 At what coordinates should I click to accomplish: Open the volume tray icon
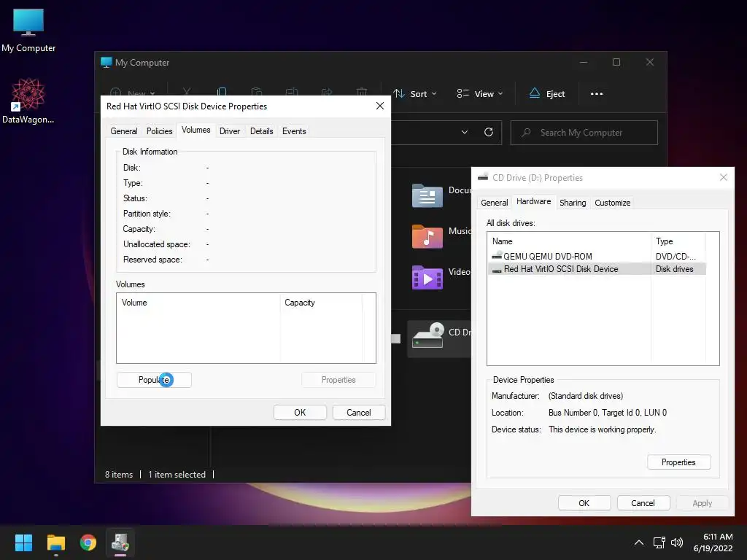pos(676,542)
